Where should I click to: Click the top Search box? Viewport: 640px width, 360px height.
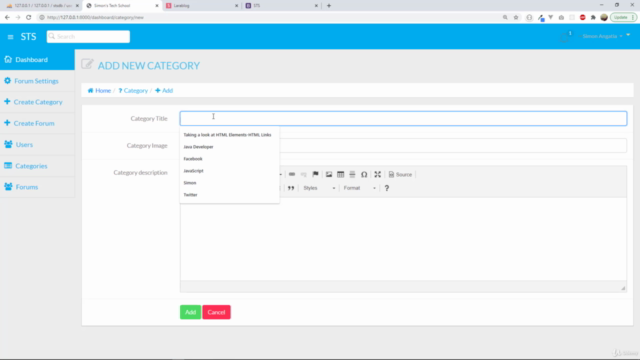pyautogui.click(x=88, y=36)
